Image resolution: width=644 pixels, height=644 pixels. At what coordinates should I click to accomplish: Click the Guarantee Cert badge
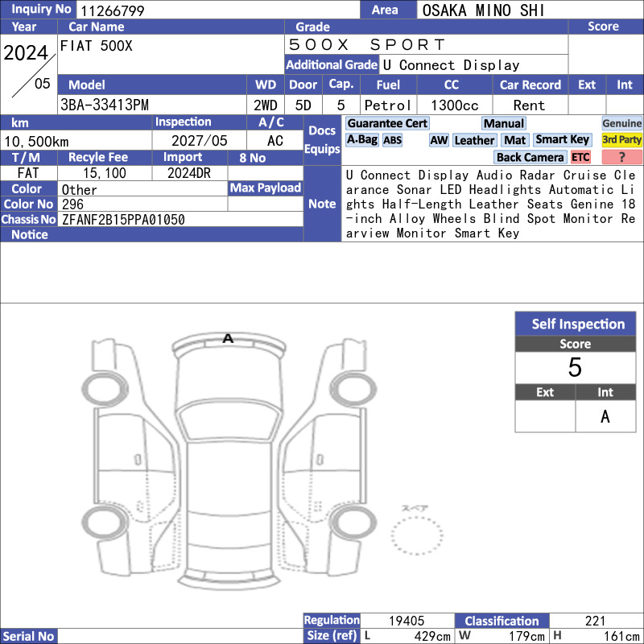pos(387,123)
